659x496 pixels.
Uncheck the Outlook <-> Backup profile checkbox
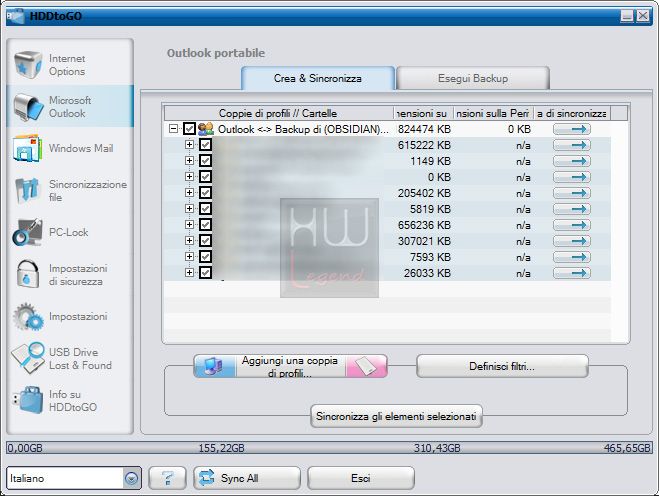coord(190,129)
